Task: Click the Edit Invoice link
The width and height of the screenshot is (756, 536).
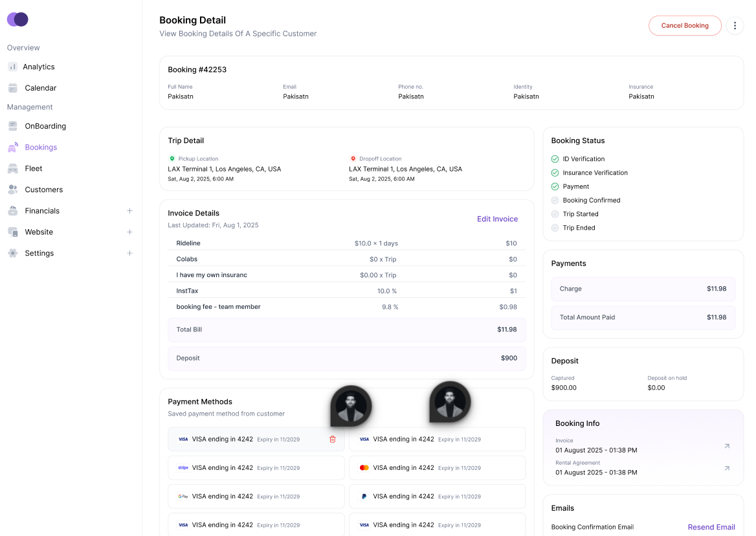Action: pyautogui.click(x=497, y=219)
